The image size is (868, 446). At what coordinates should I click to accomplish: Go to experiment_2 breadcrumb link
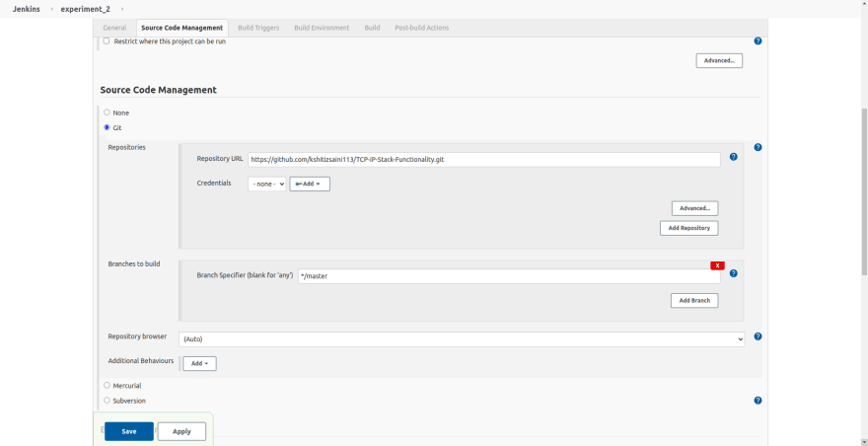click(x=87, y=10)
